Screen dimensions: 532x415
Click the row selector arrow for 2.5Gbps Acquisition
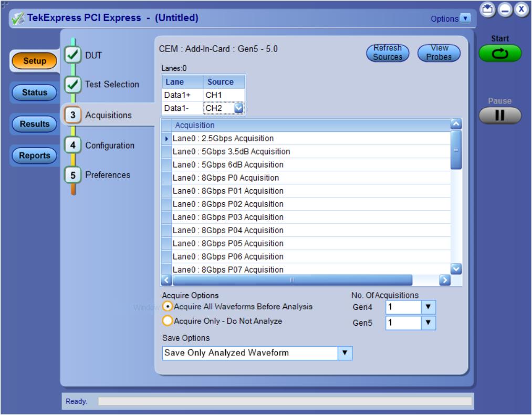(x=166, y=139)
